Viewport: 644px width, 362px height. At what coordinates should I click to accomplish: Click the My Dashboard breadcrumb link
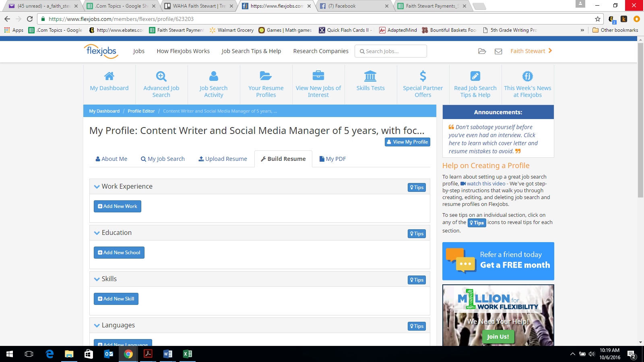104,111
